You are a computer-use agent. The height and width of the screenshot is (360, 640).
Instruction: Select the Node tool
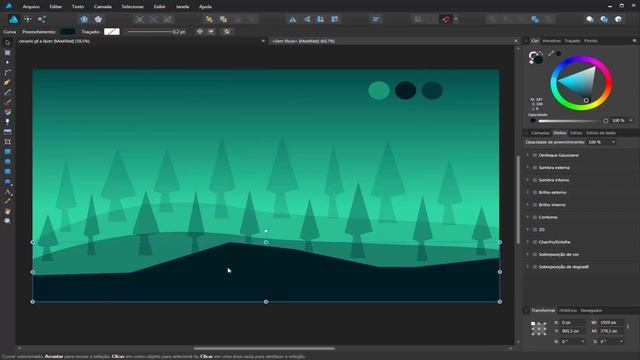(7, 62)
